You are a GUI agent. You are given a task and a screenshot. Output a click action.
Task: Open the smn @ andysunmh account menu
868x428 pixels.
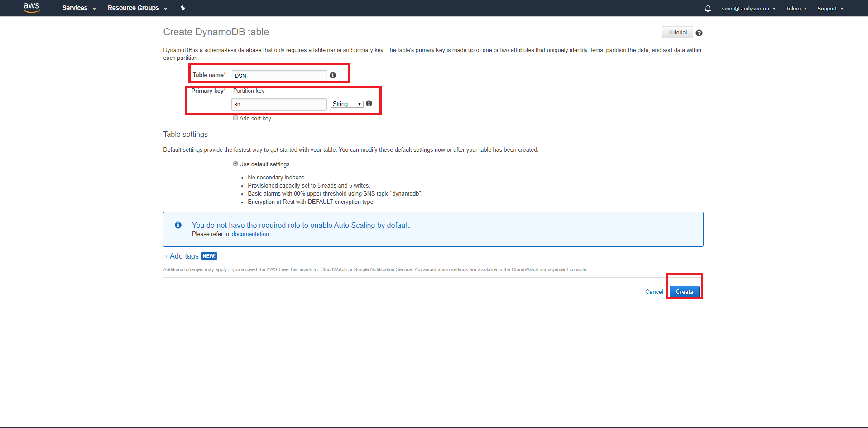749,9
